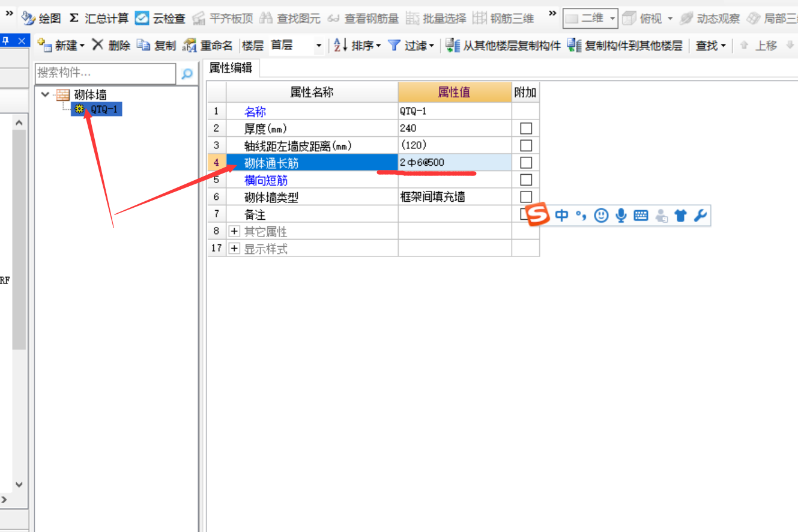Start the 云检查 cloud check
The height and width of the screenshot is (532, 798).
click(x=160, y=19)
